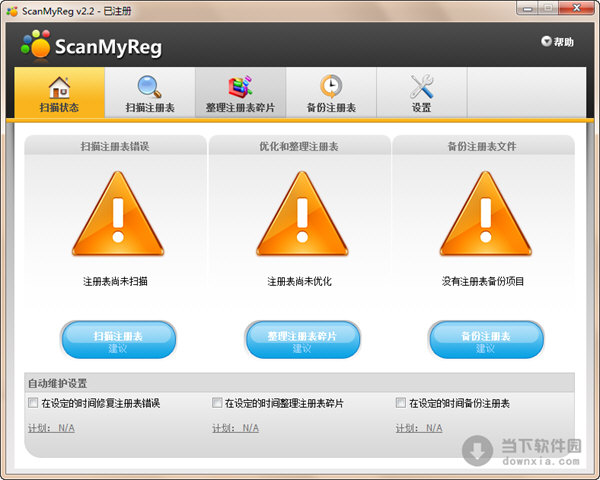
Task: Click the house icon for scan status
Action: coord(59,87)
